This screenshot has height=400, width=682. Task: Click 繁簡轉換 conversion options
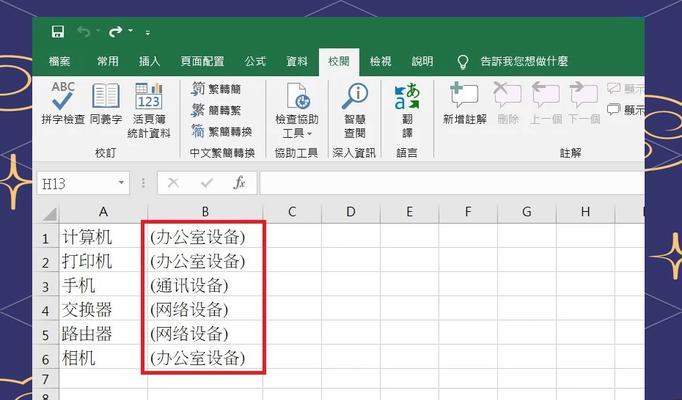222,131
